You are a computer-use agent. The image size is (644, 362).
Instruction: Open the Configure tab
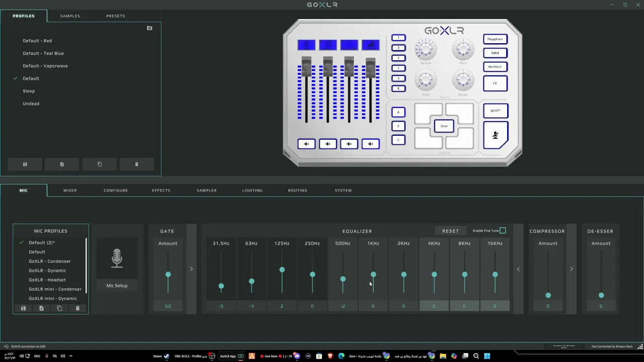click(x=116, y=191)
